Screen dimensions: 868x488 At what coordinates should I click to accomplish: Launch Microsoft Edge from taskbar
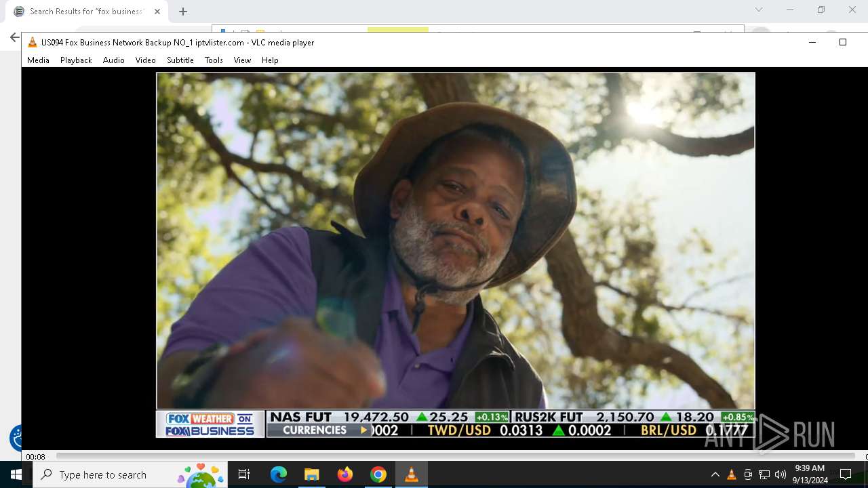click(x=278, y=474)
